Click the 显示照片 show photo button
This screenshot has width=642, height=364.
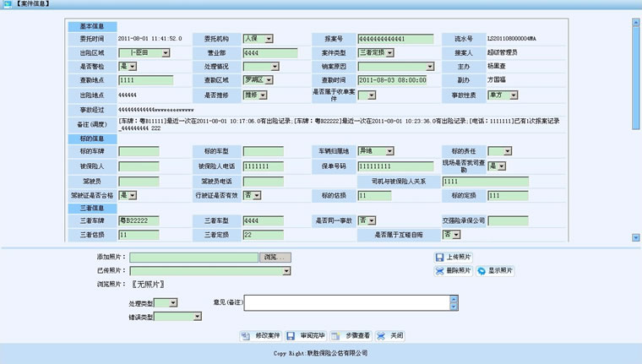click(495, 270)
